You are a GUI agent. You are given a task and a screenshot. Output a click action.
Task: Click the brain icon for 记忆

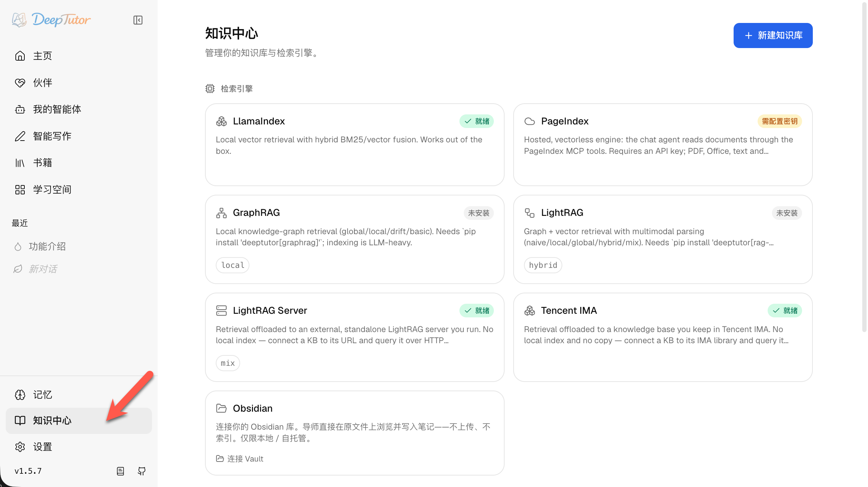pos(20,395)
